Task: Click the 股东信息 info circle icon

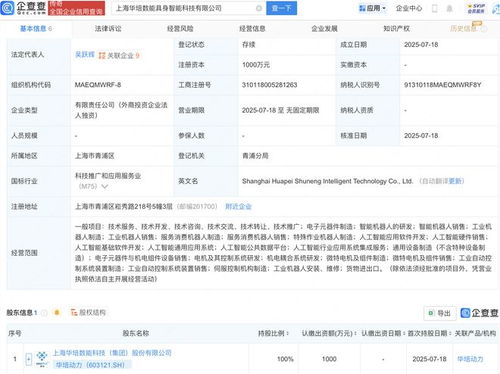Action: [x=44, y=313]
